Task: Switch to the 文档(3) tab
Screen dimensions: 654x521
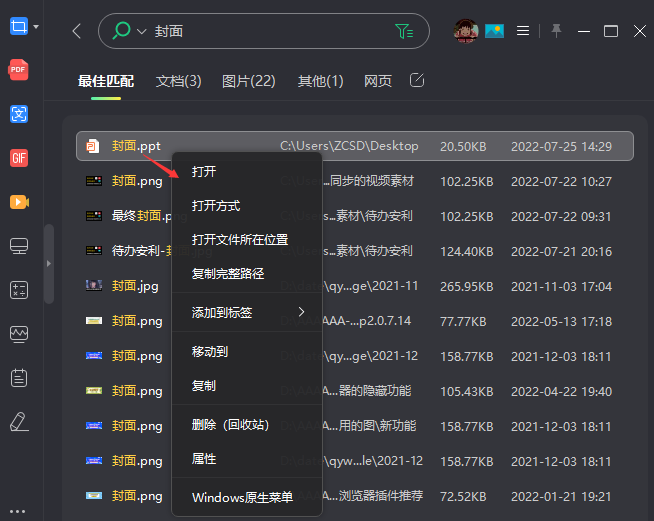Action: click(179, 81)
